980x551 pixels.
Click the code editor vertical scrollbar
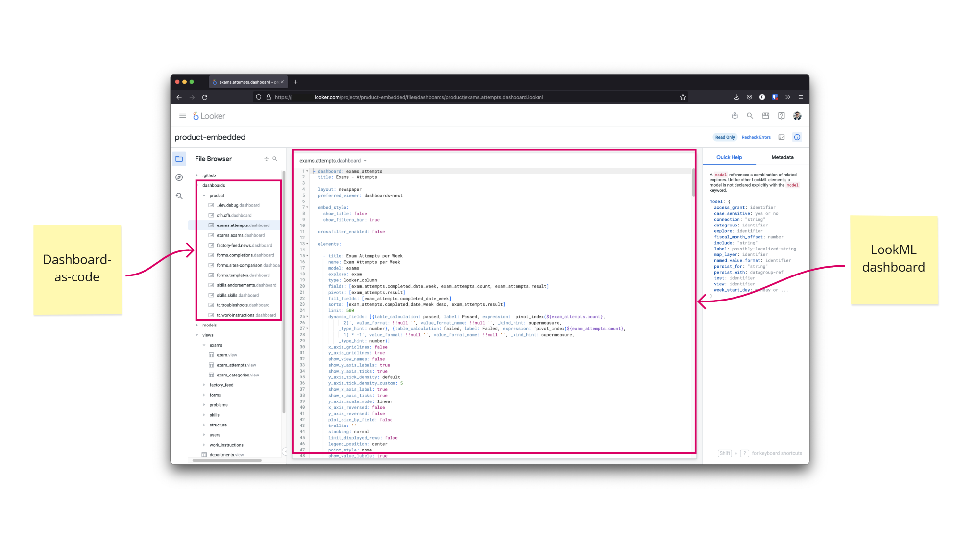tap(693, 182)
